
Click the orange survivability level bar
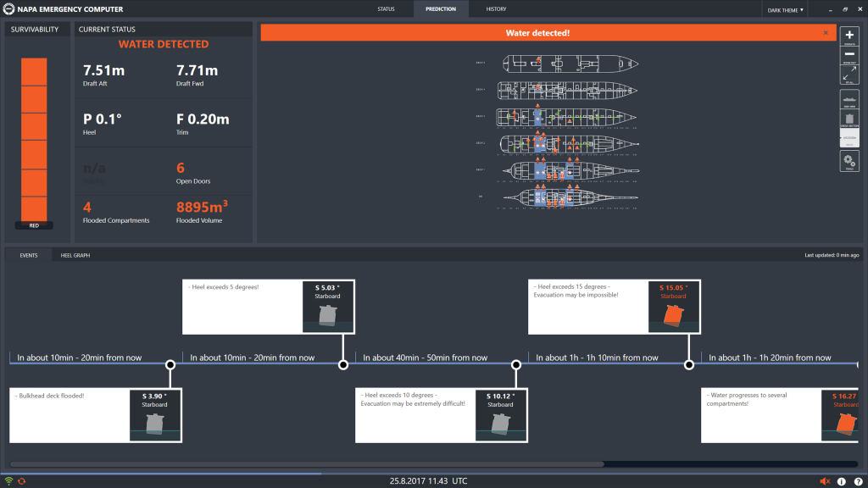pos(34,140)
